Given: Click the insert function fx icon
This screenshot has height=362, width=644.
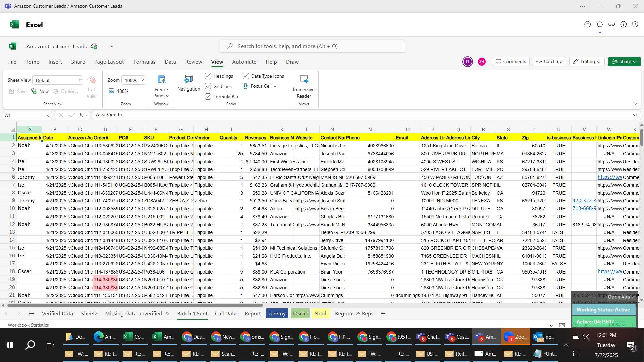Looking at the screenshot, I should (81, 115).
